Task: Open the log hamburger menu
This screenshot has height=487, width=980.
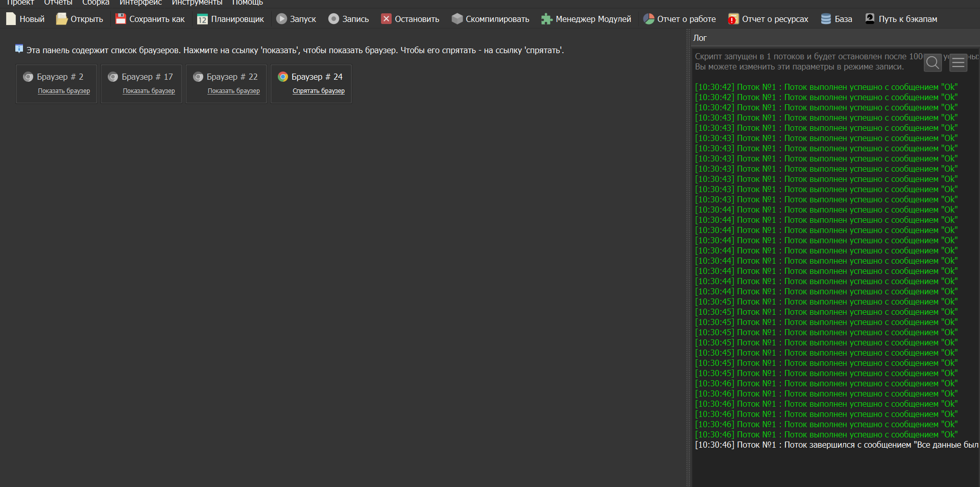Action: [x=958, y=62]
